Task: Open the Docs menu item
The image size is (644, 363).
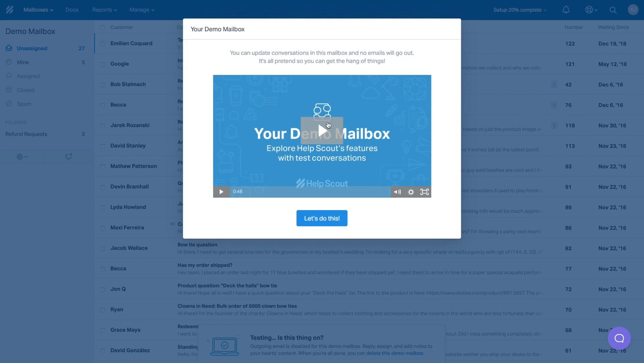Action: [72, 10]
